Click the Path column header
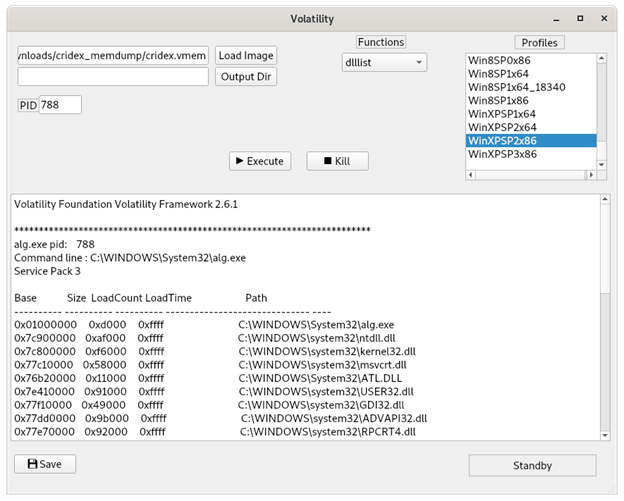This screenshot has width=624, height=501. click(x=256, y=298)
